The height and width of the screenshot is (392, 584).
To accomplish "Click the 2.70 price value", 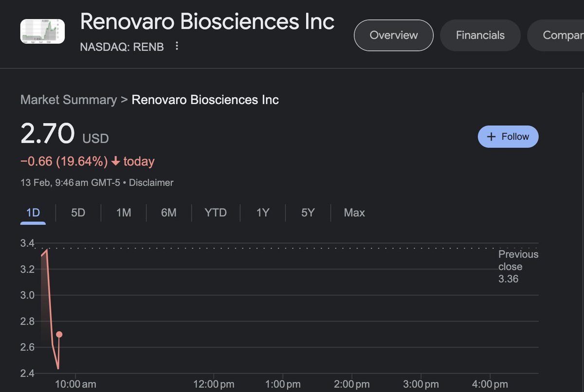I will 48,133.
